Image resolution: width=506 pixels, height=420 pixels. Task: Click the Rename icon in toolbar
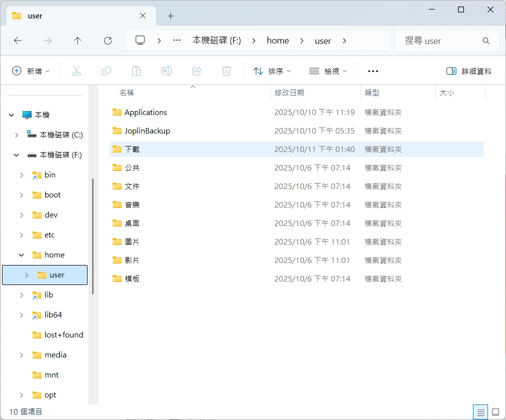point(167,71)
